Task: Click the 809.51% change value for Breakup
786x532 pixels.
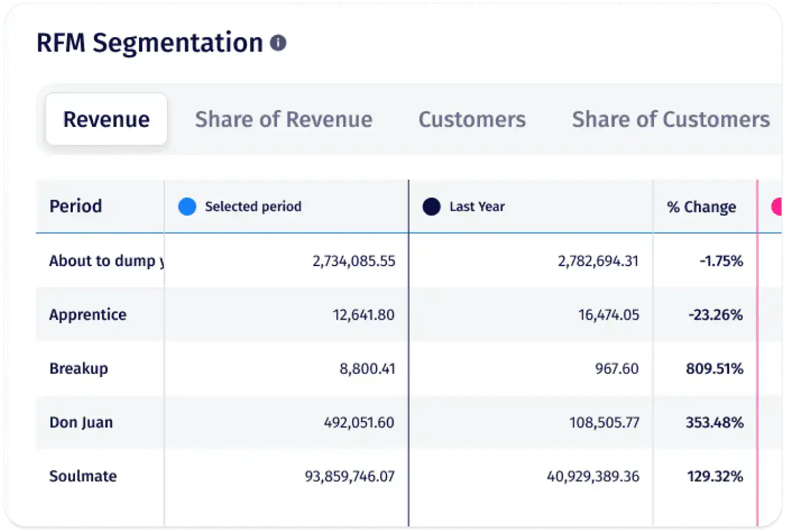Action: point(714,368)
